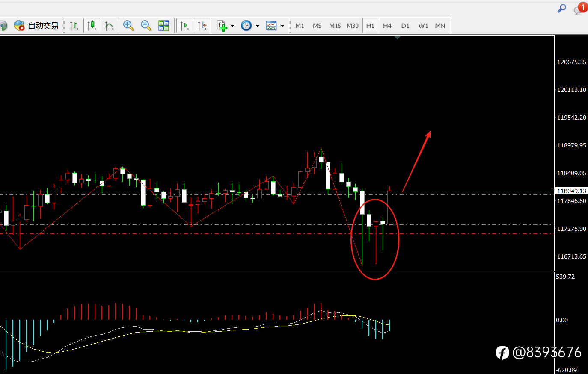The height and width of the screenshot is (374, 588).
Task: Click the MACD 0.00 level label
Action: (562, 320)
